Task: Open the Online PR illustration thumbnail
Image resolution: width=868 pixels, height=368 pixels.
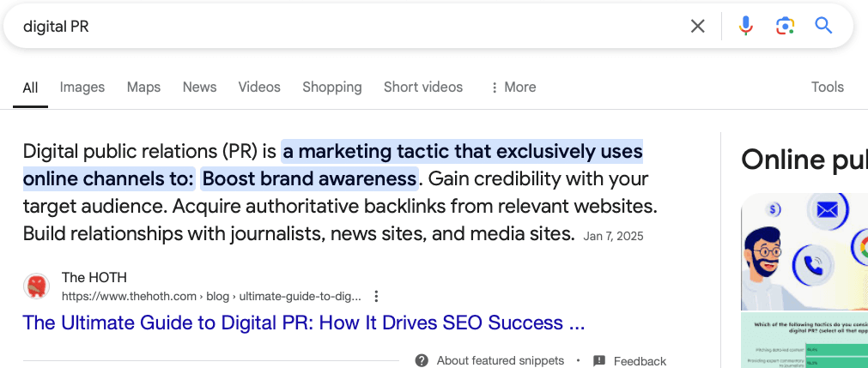Action: point(804,251)
